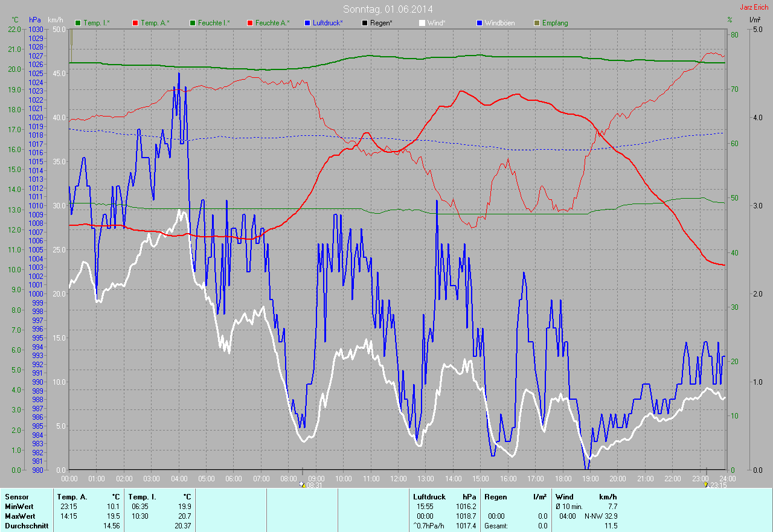Click the white Wind* legend swatch
Viewport: 773px width, 532px height.
point(422,23)
